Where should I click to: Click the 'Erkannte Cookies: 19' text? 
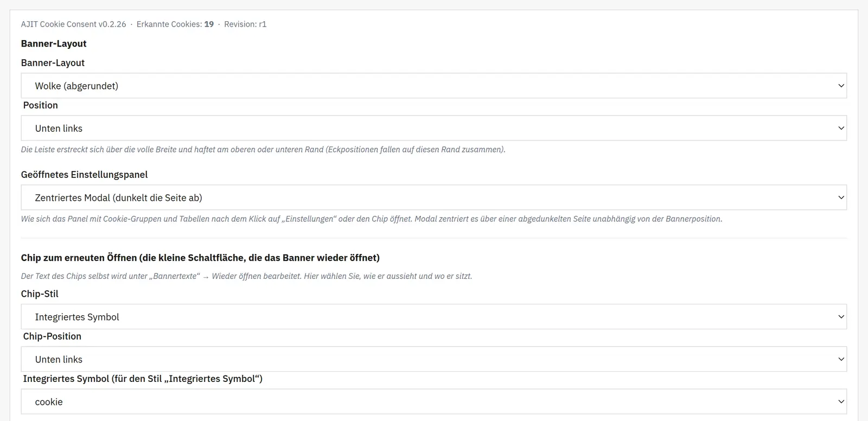(175, 24)
